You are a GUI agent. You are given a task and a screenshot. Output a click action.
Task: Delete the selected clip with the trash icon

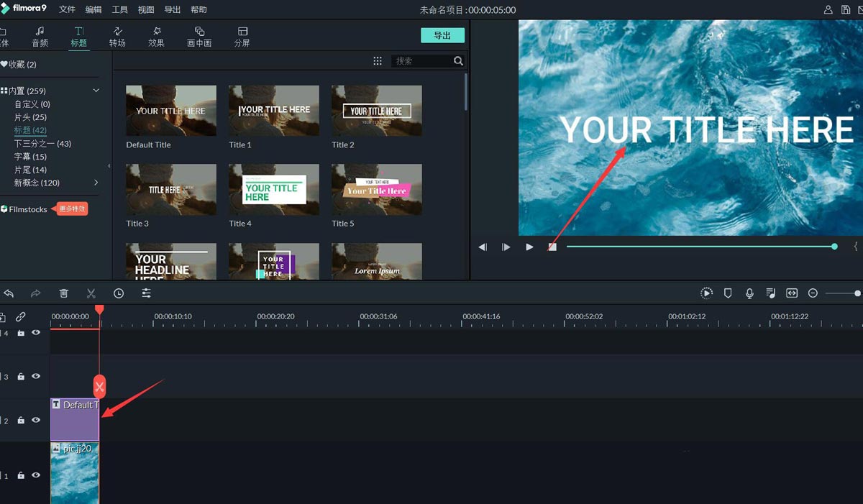[64, 293]
